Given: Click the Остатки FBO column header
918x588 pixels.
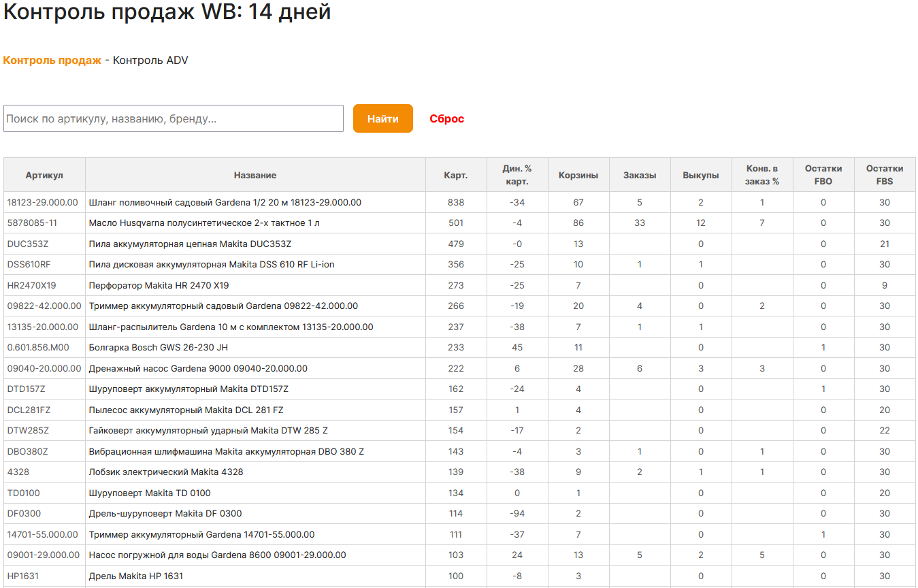Looking at the screenshot, I should [x=823, y=175].
